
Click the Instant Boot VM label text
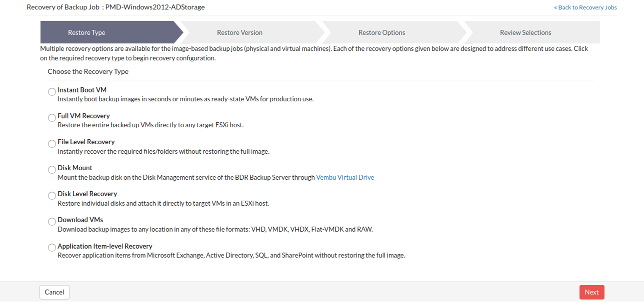coord(82,90)
